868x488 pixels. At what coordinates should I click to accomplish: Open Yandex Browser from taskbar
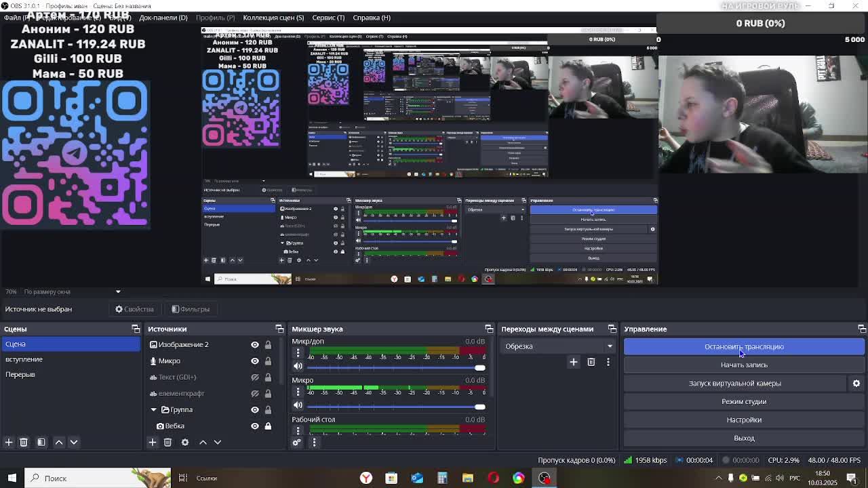[x=366, y=478]
